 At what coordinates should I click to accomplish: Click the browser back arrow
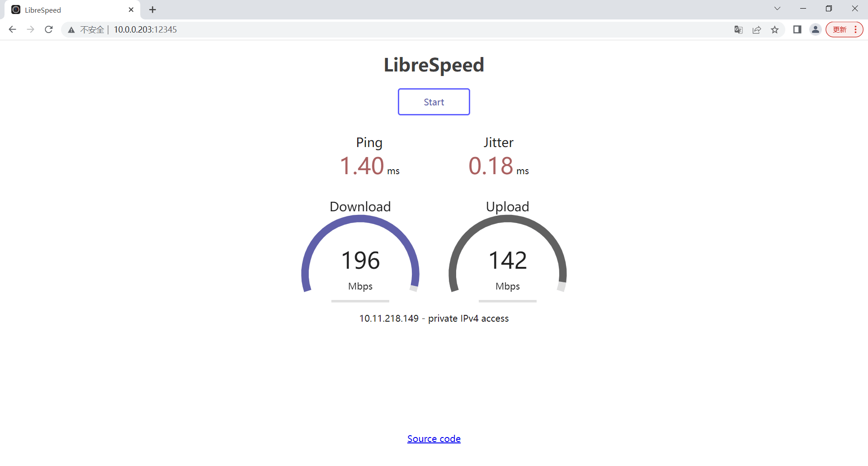click(x=12, y=29)
